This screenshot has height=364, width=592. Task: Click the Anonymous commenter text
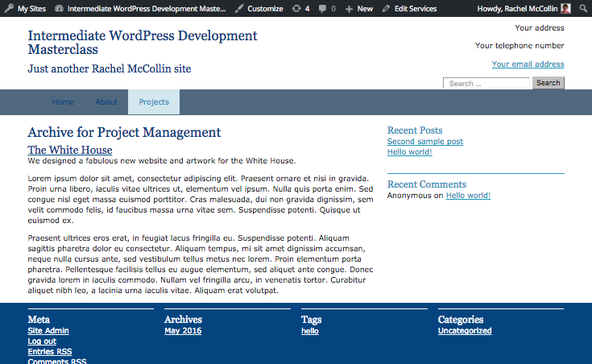pos(409,195)
